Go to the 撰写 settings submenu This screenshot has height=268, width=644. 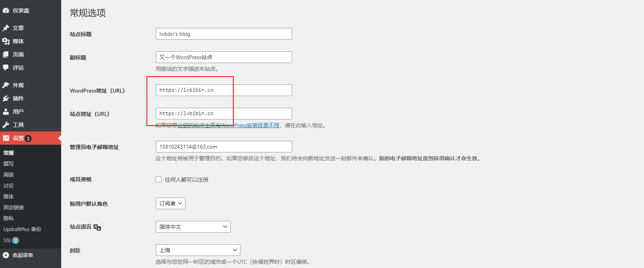[x=9, y=164]
